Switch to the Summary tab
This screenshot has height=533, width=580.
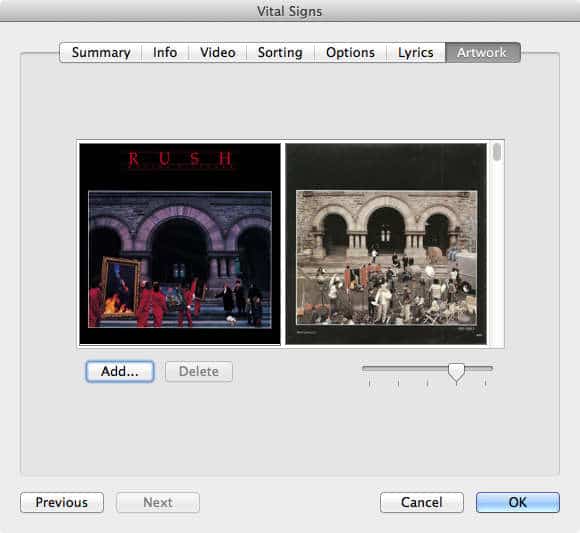(101, 53)
